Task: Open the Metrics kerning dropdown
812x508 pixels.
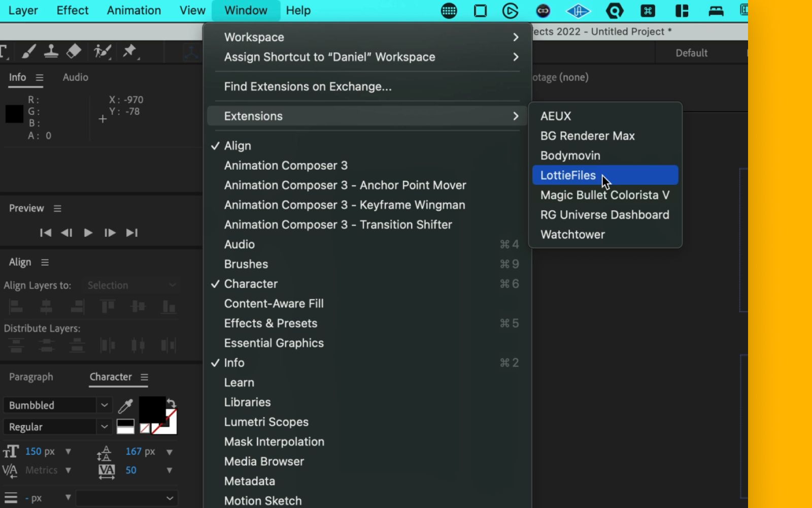Action: pos(68,470)
